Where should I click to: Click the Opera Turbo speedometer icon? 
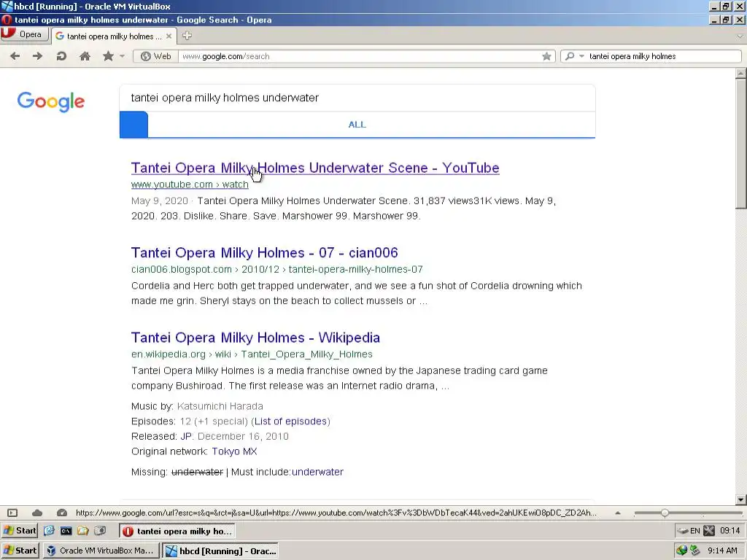point(62,513)
